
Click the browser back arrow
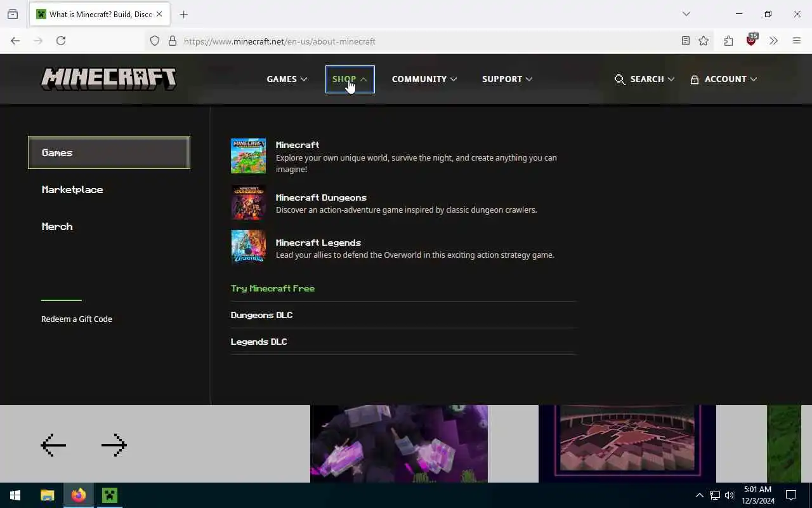(x=15, y=41)
